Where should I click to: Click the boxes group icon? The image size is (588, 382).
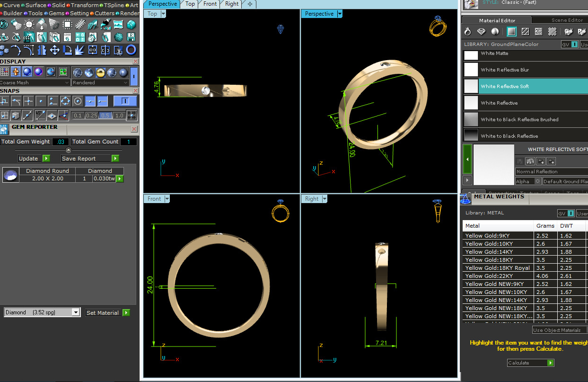click(x=4, y=50)
